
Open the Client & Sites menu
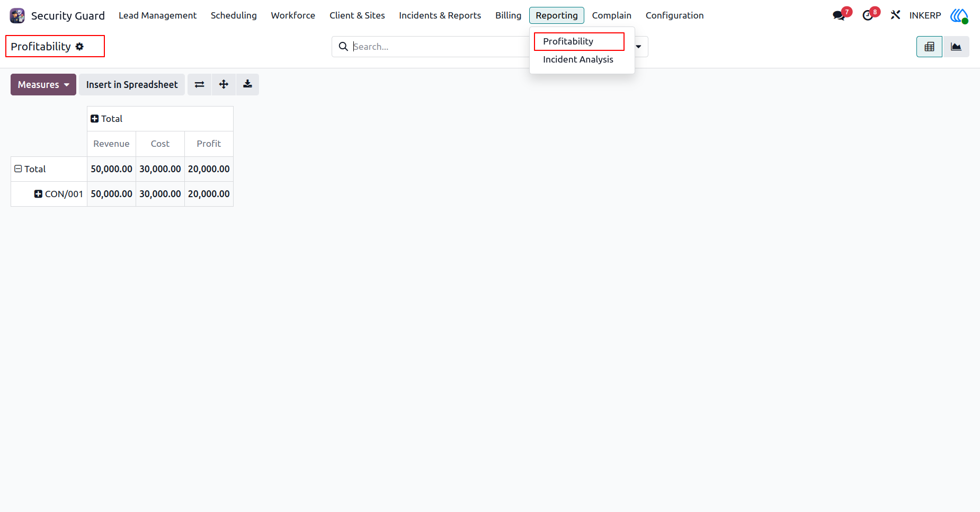(357, 15)
